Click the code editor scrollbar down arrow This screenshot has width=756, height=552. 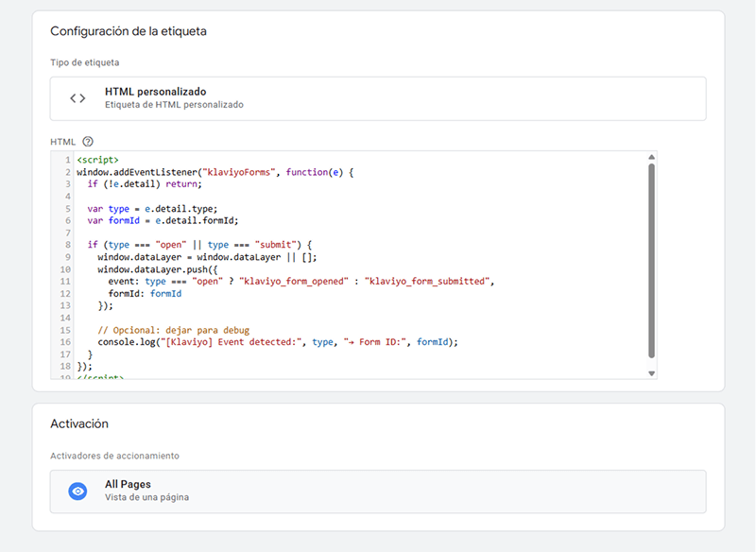pyautogui.click(x=651, y=373)
